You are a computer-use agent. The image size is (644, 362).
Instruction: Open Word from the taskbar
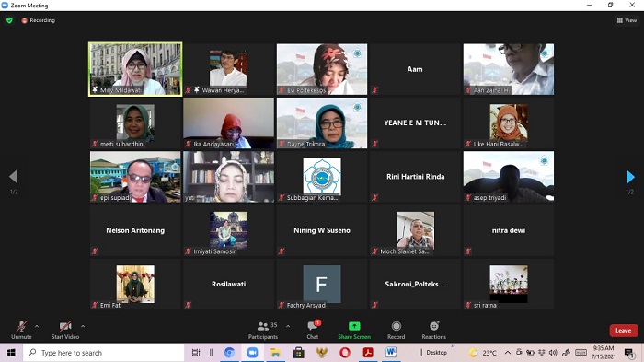391,353
